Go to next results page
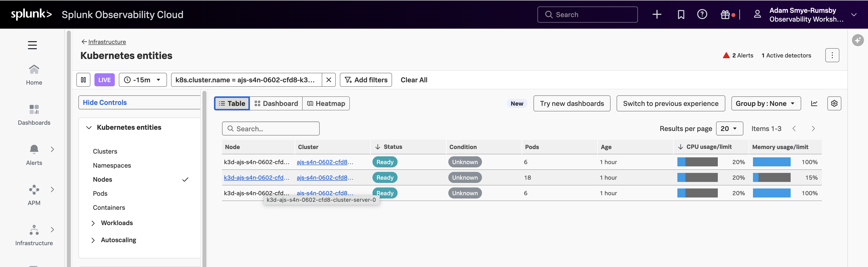This screenshot has width=868, height=267. point(813,129)
